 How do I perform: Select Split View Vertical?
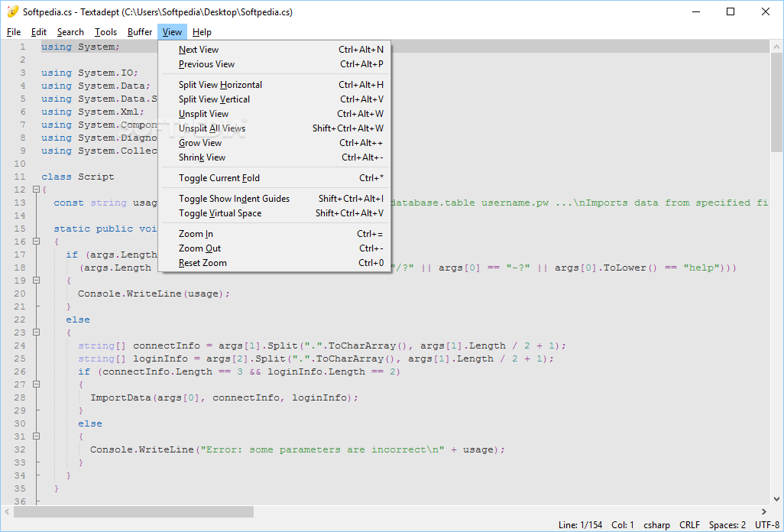274,99
